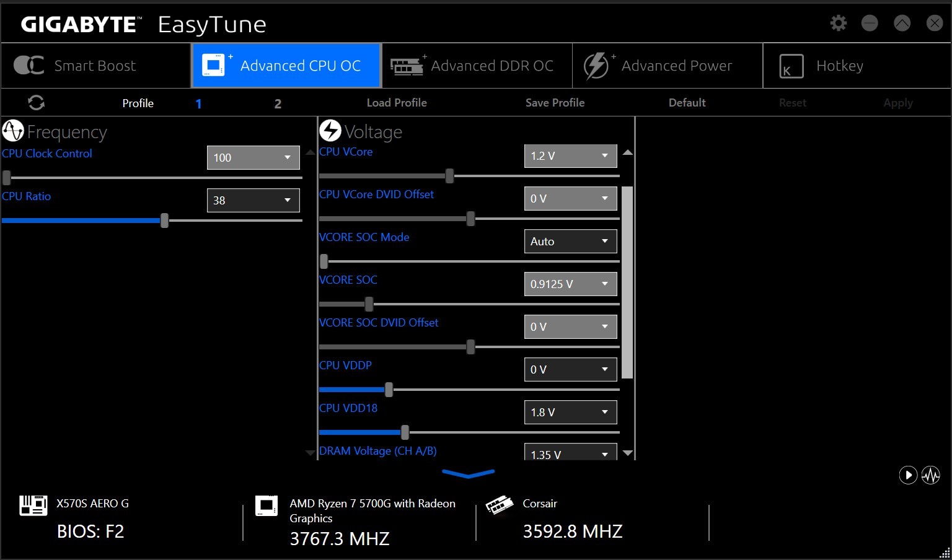
Task: Open CPU VDD18 1.8 V dropdown
Action: [x=570, y=412]
